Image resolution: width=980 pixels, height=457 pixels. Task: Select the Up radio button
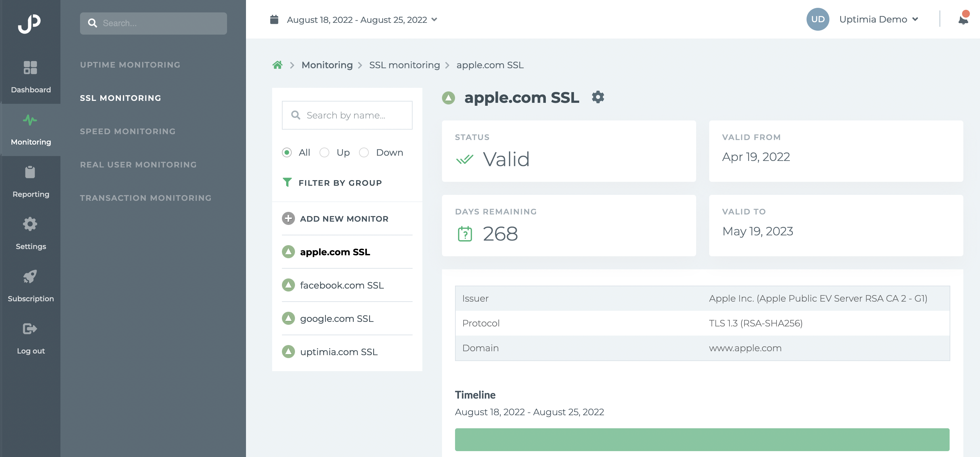coord(324,152)
